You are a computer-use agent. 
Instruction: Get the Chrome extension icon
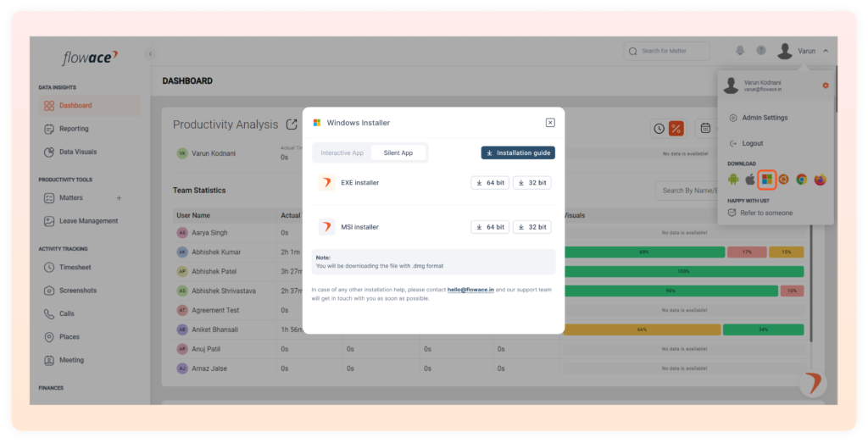tap(802, 180)
